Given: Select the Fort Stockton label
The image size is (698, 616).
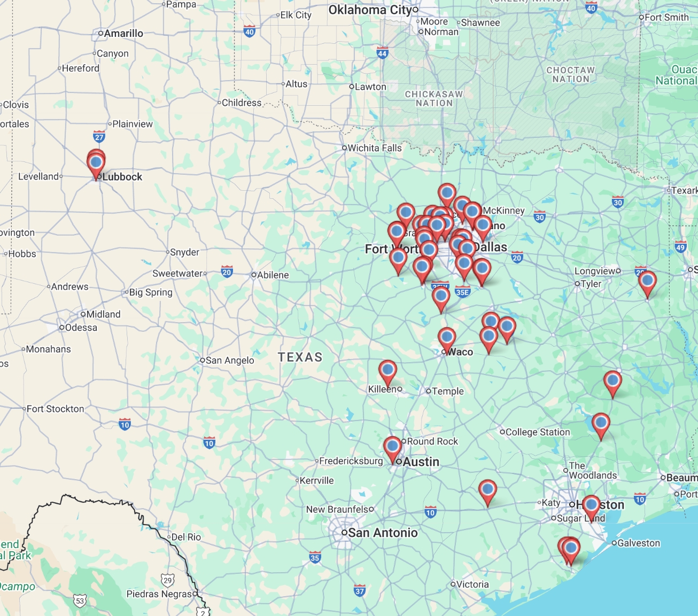Looking at the screenshot, I should point(55,409).
